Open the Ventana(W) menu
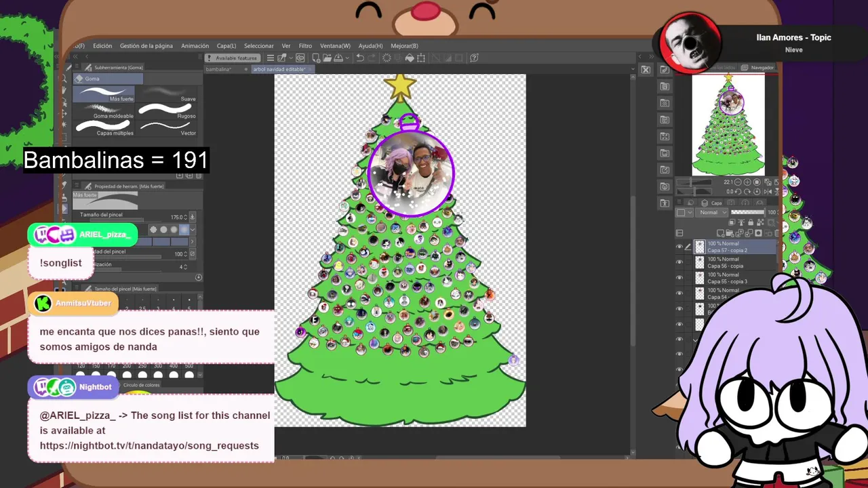This screenshot has height=488, width=868. pyautogui.click(x=335, y=46)
